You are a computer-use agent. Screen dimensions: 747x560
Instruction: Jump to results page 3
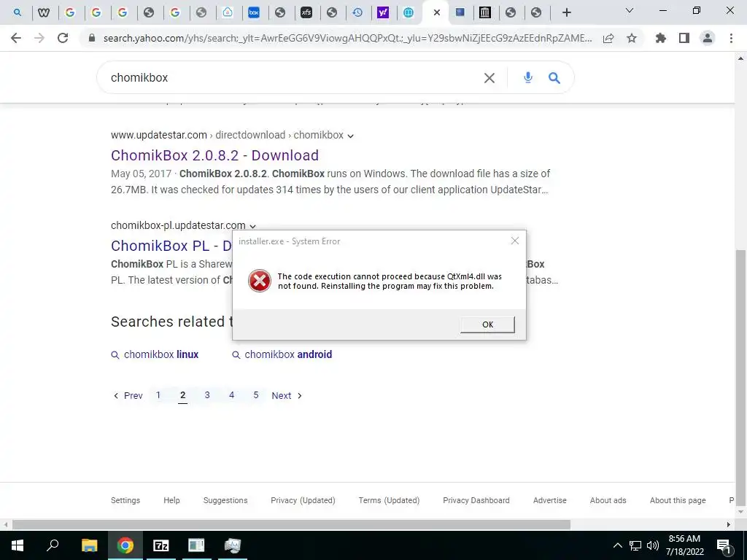207,394
